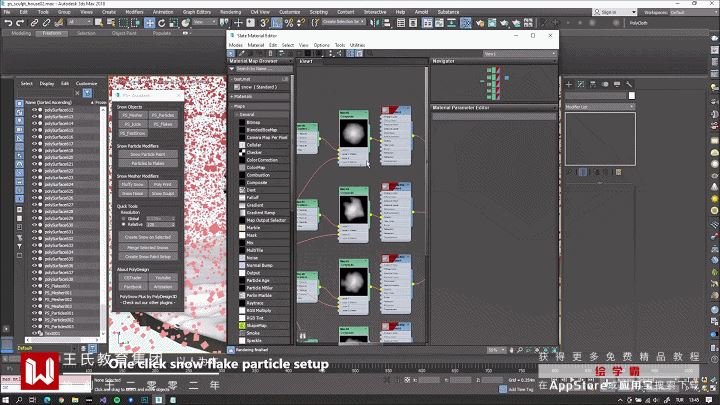Open the Utilities menu in Slate Material Editor
The image size is (720, 405).
[x=357, y=45]
